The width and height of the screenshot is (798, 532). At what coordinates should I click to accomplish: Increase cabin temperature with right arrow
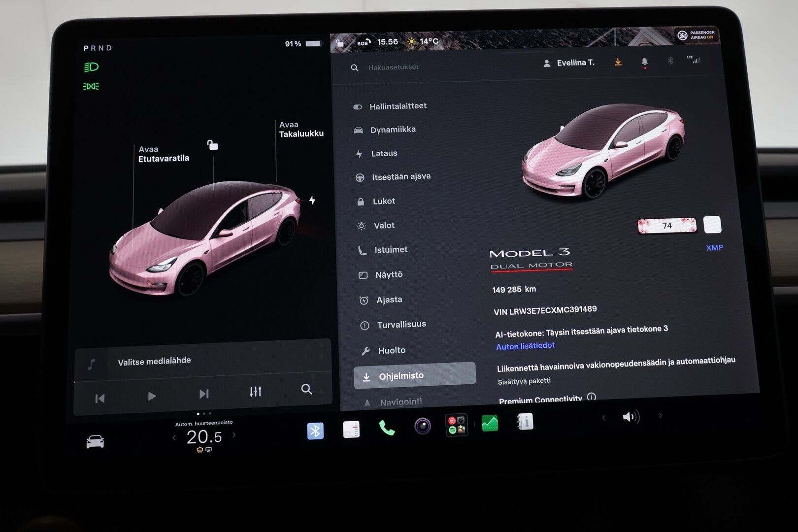click(x=234, y=435)
